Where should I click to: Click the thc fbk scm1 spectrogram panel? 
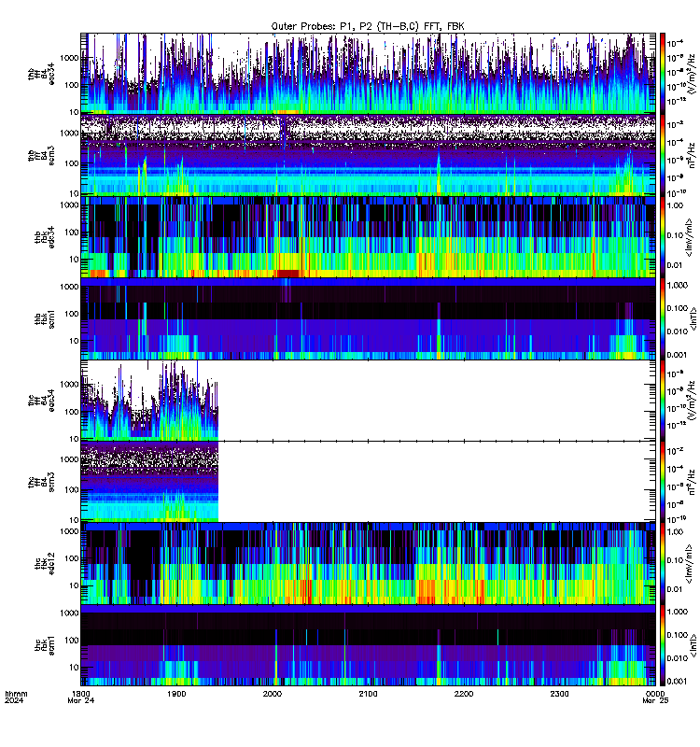[x=368, y=645]
